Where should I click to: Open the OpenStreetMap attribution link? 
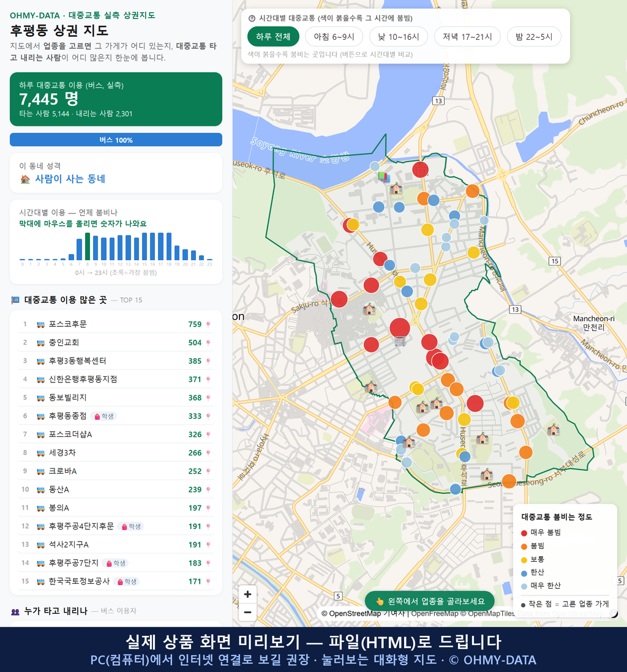tap(351, 614)
